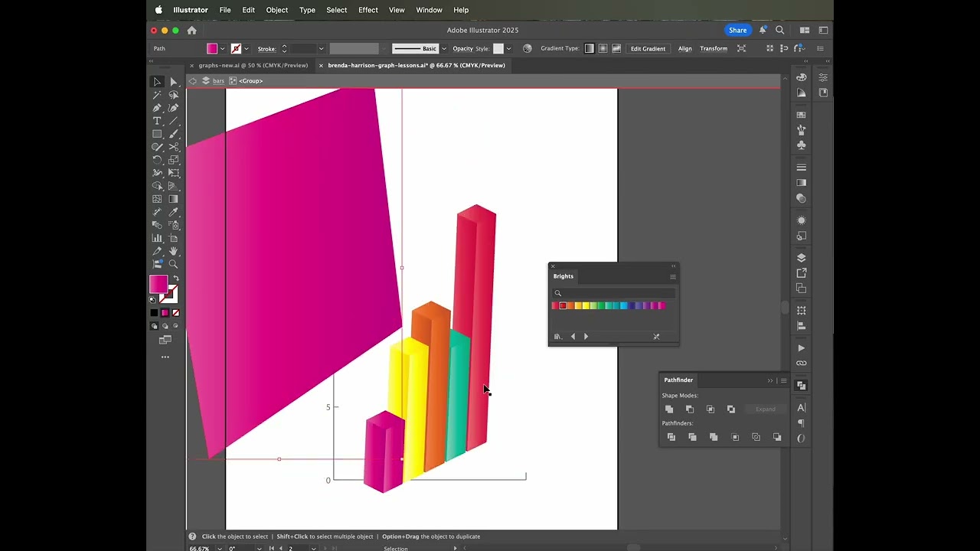Open Swatch Libraries menu in Brights panel
The image size is (980, 551).
click(557, 337)
